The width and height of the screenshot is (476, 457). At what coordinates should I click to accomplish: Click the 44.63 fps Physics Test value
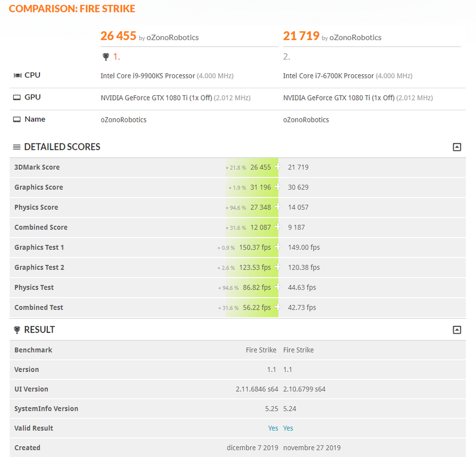(302, 287)
